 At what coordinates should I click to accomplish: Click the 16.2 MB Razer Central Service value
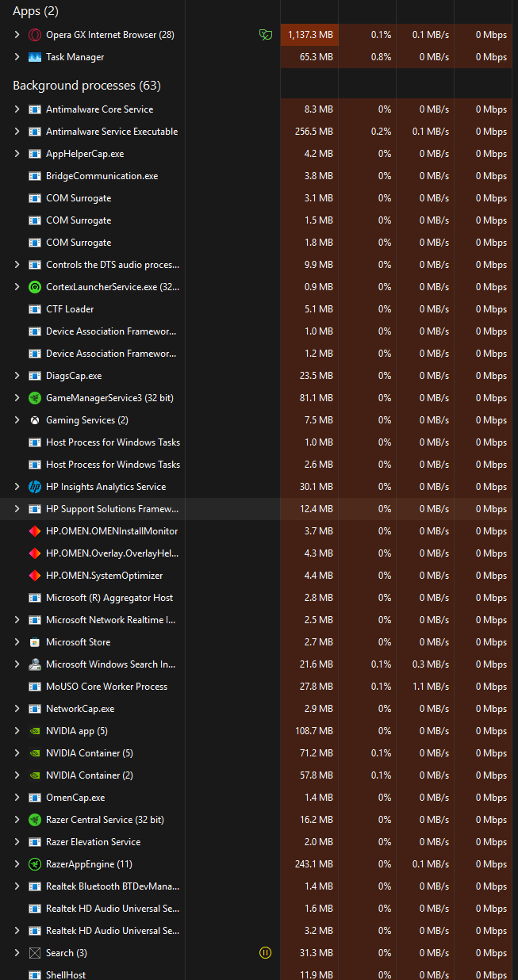click(x=316, y=820)
